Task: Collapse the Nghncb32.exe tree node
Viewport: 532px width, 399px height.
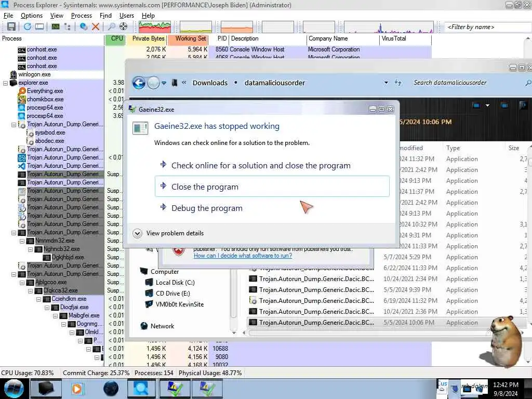Action: coord(30,249)
